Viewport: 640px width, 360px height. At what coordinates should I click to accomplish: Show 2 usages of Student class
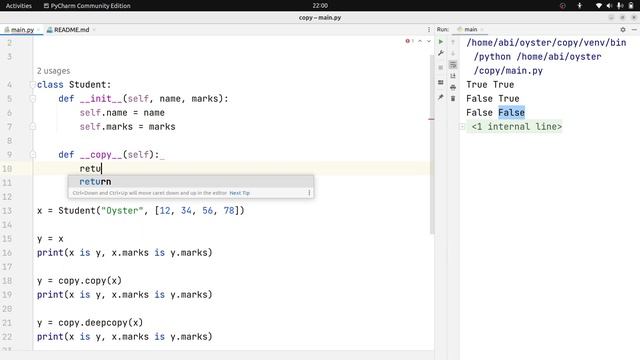[53, 71]
